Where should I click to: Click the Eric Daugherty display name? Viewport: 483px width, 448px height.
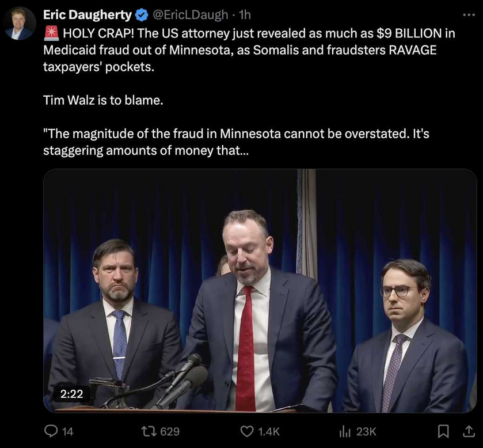[88, 15]
